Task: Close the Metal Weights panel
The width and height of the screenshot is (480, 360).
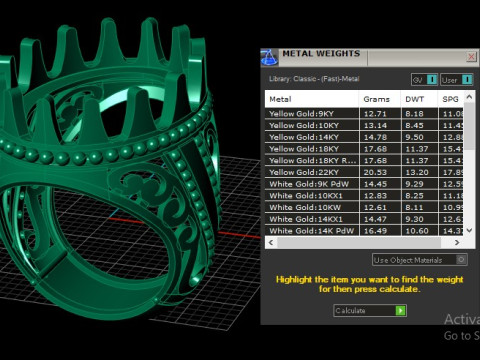Action: (471, 57)
